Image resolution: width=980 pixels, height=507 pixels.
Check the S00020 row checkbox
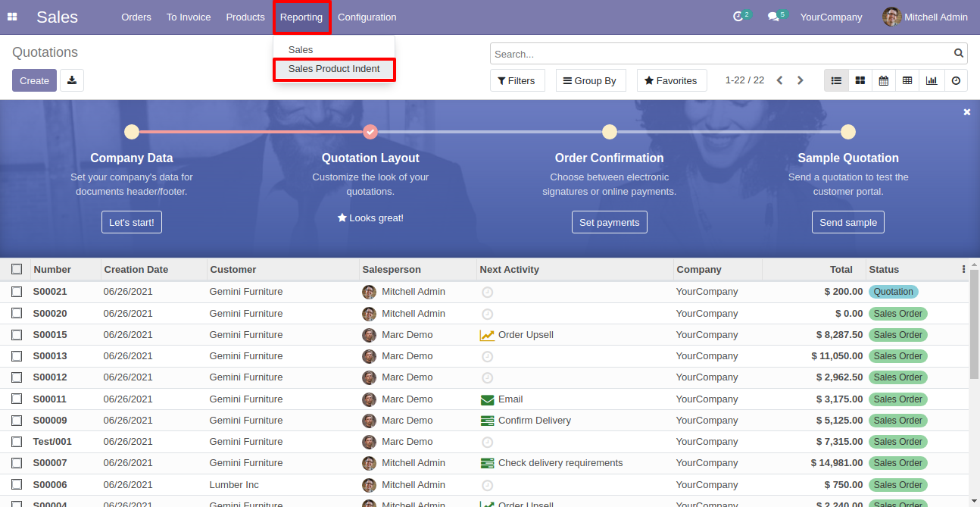click(17, 313)
